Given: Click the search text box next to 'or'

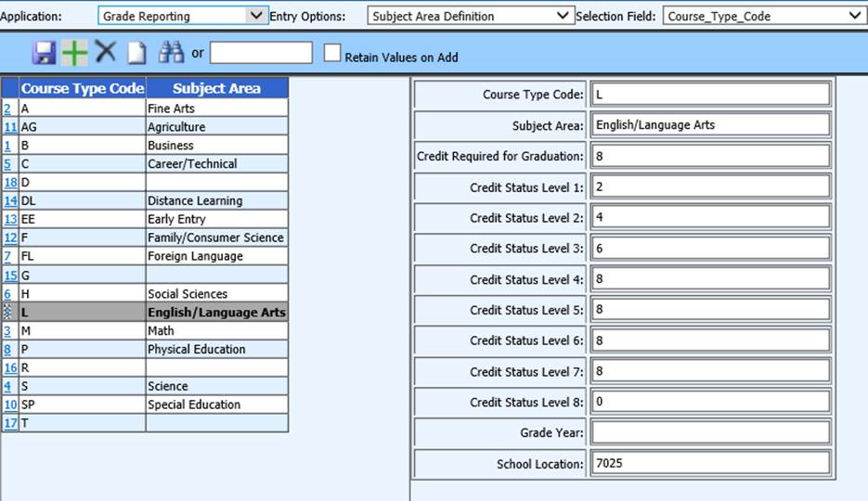Looking at the screenshot, I should pos(261,54).
